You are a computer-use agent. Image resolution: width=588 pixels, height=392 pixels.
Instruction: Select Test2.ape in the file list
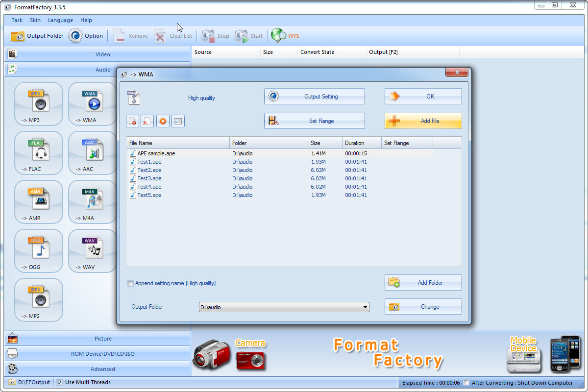tap(280, 170)
